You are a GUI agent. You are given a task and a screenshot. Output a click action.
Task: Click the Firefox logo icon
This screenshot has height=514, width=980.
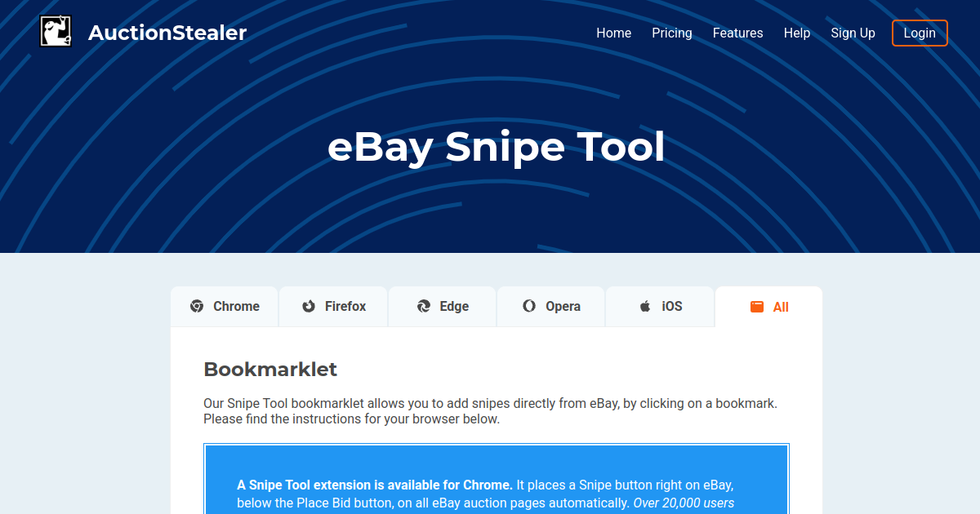coord(307,306)
